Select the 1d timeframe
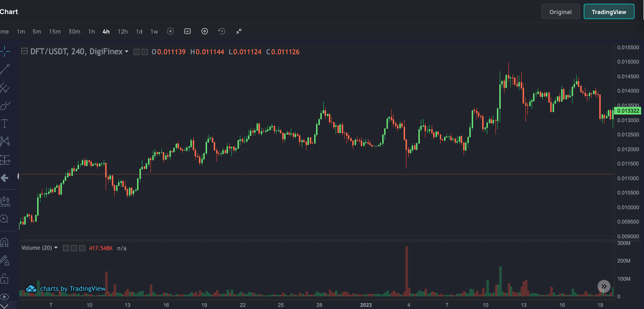This screenshot has height=309, width=644. 139,31
